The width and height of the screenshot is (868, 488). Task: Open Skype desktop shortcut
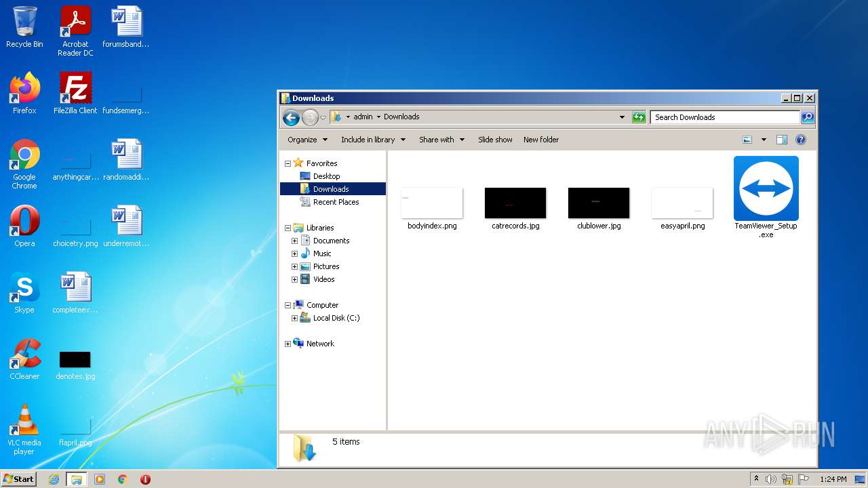24,293
